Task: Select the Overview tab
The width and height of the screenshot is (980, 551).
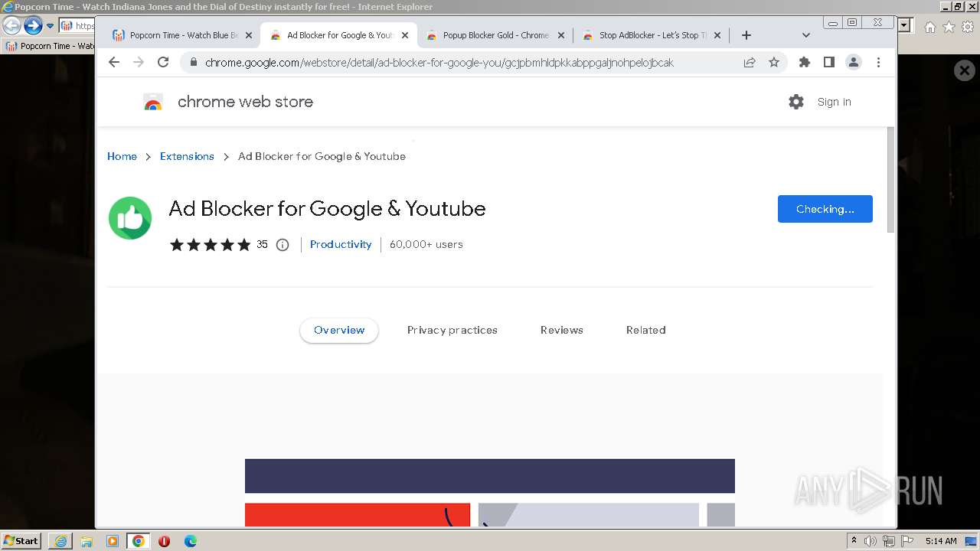Action: pyautogui.click(x=339, y=330)
